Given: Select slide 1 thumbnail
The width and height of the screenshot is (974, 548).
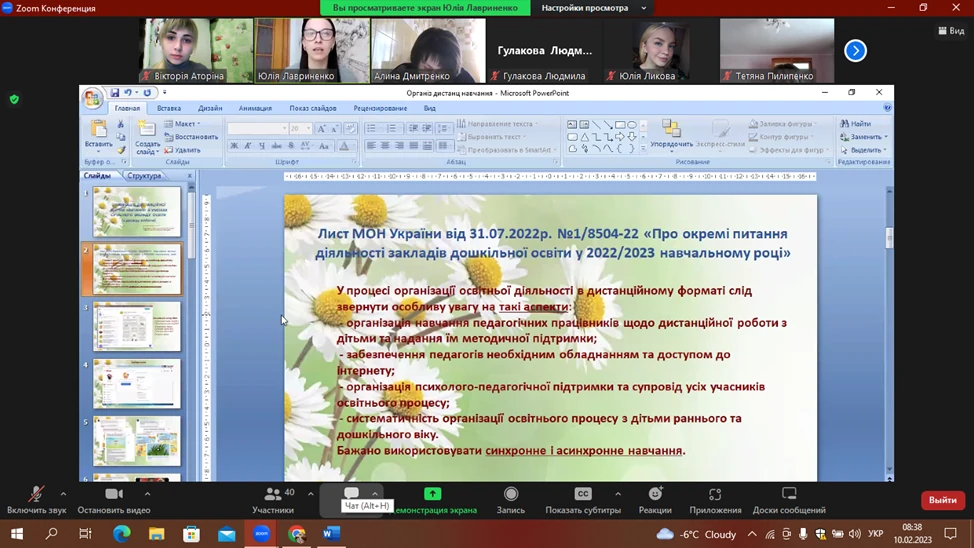Looking at the screenshot, I should coord(137,212).
